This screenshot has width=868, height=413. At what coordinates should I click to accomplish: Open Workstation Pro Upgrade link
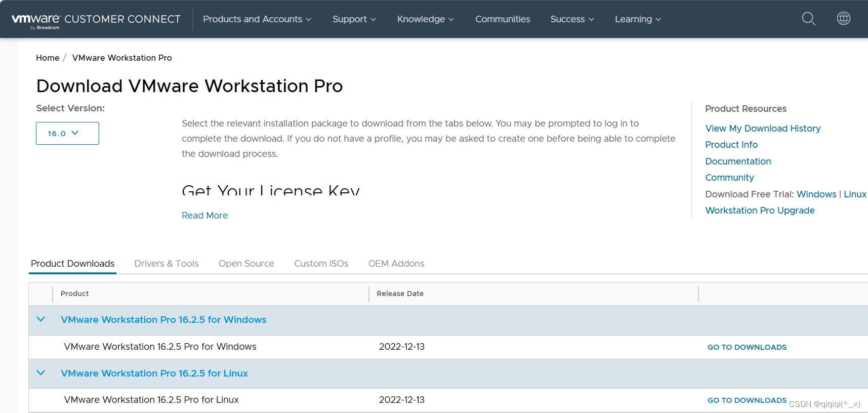point(760,211)
